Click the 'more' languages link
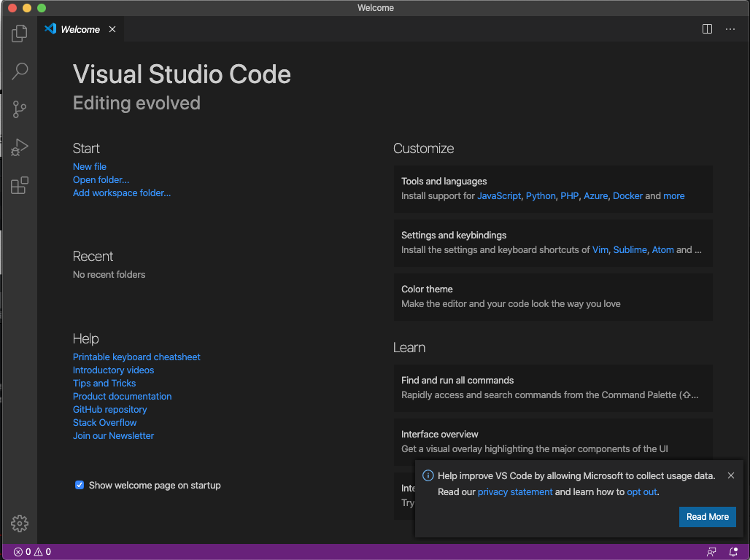 [673, 195]
